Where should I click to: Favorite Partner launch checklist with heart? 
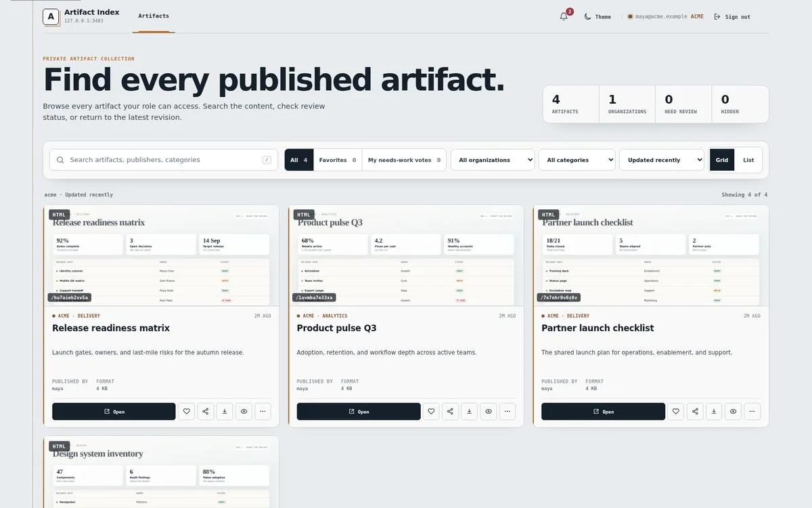click(x=676, y=411)
